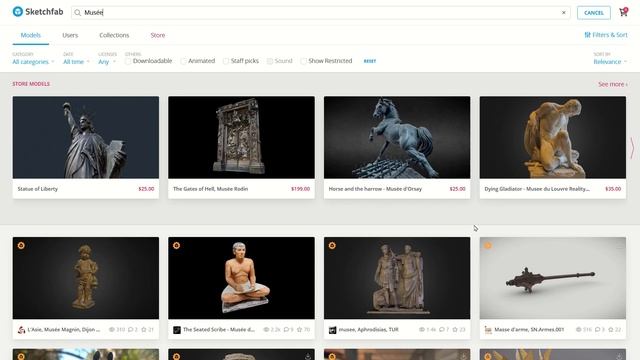The height and width of the screenshot is (360, 640).
Task: Open Horse and the harrow thumbnail
Action: (397, 137)
